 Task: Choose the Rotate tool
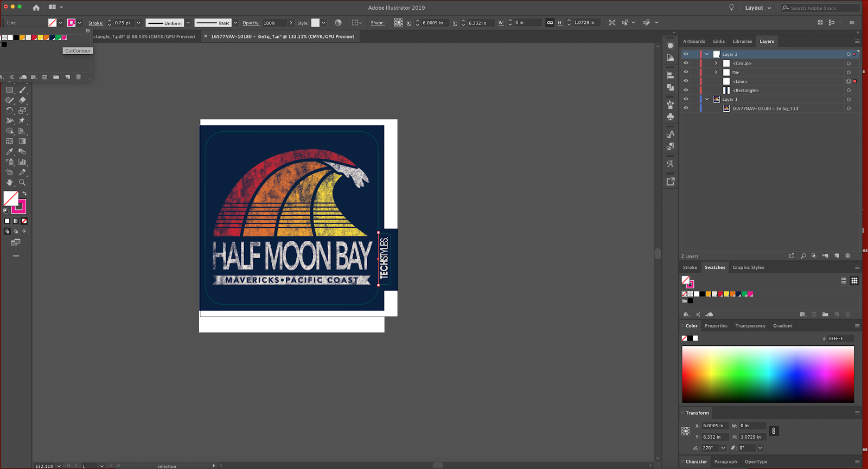coord(10,111)
